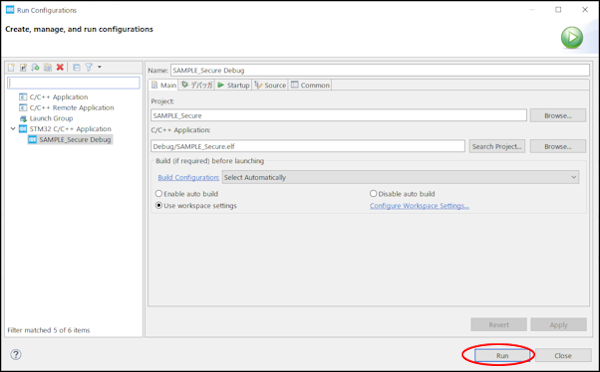The height and width of the screenshot is (372, 600).
Task: Open the Build Configuration dropdown
Action: (400, 177)
